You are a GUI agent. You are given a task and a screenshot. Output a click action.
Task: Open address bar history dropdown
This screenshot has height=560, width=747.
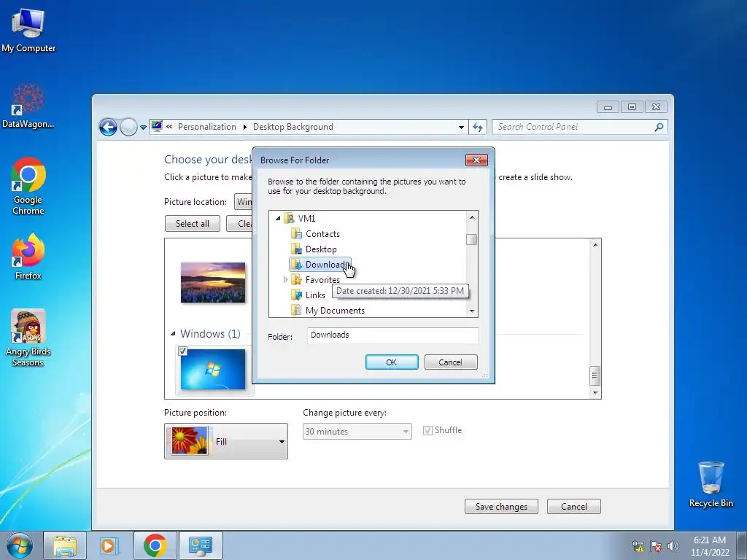coord(461,127)
